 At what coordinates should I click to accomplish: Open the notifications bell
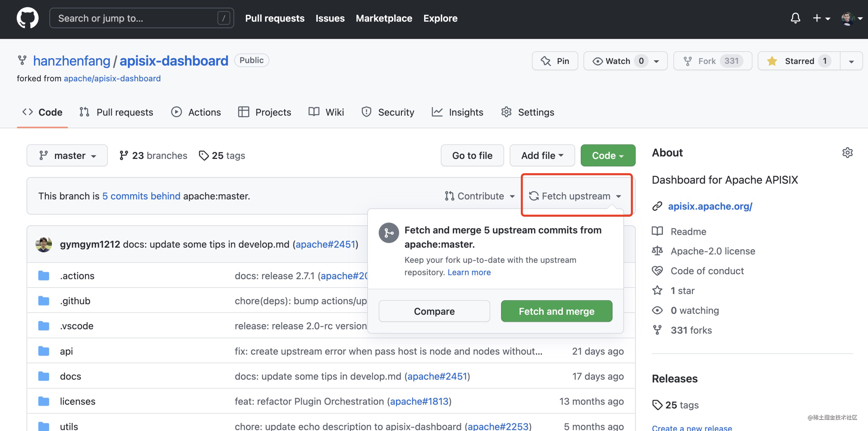tap(795, 18)
